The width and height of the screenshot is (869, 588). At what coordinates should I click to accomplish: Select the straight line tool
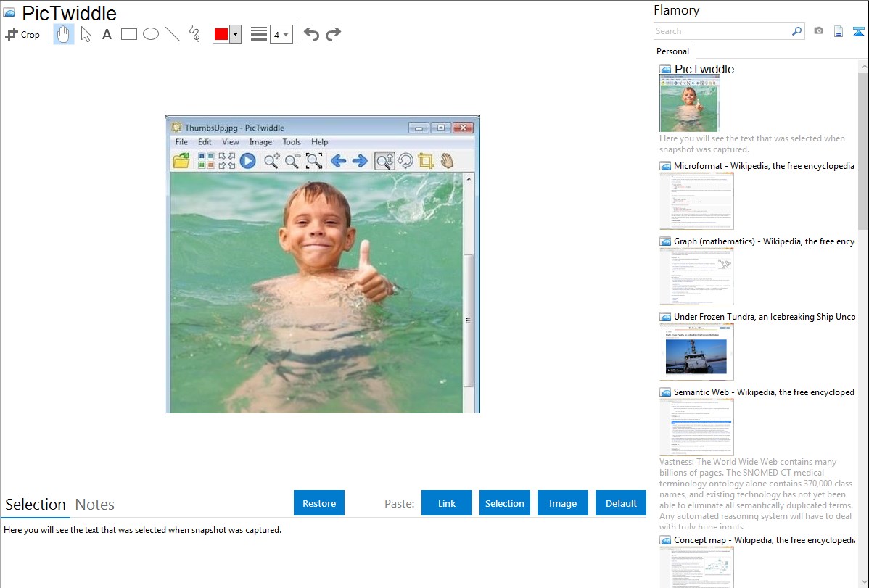click(173, 34)
